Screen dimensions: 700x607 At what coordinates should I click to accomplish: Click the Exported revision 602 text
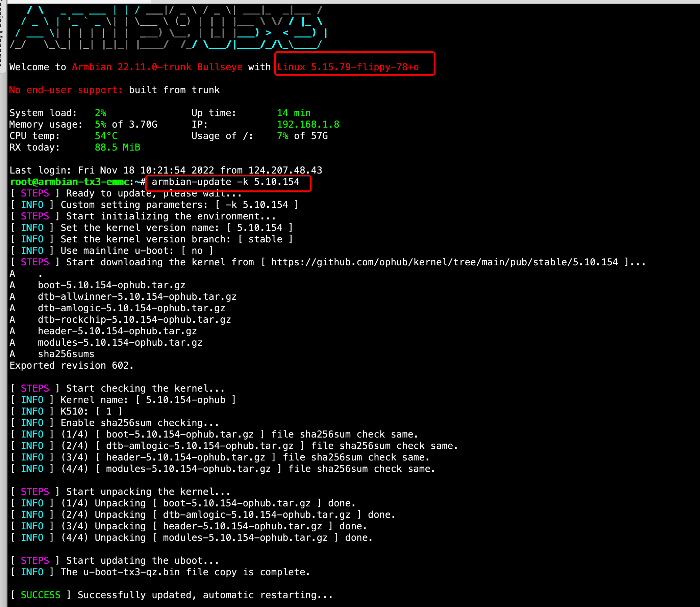71,365
